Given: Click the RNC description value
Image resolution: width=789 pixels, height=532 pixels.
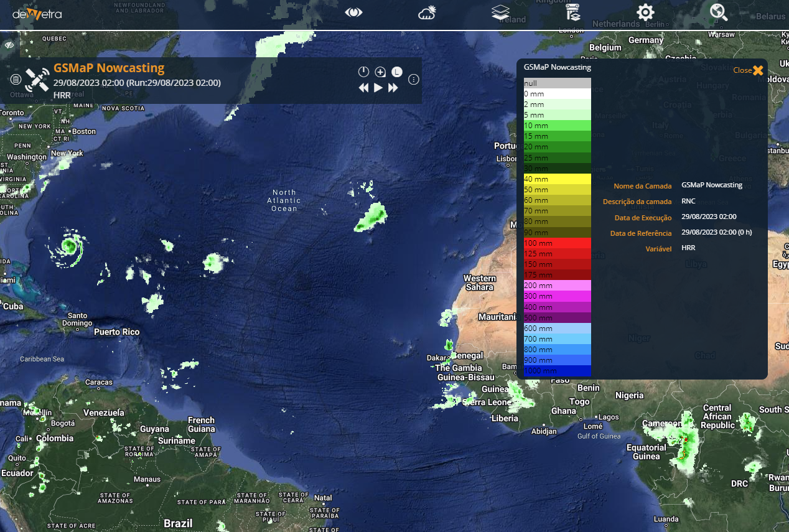Looking at the screenshot, I should tap(688, 201).
